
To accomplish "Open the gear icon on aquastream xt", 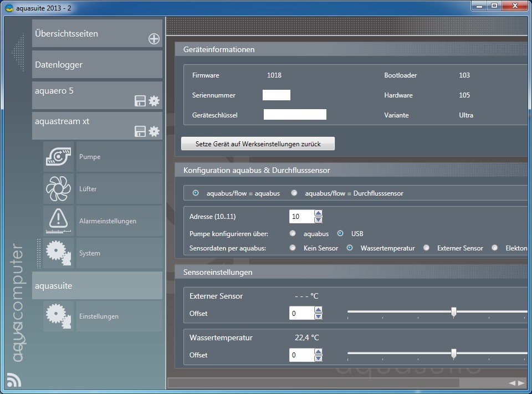I will click(154, 131).
